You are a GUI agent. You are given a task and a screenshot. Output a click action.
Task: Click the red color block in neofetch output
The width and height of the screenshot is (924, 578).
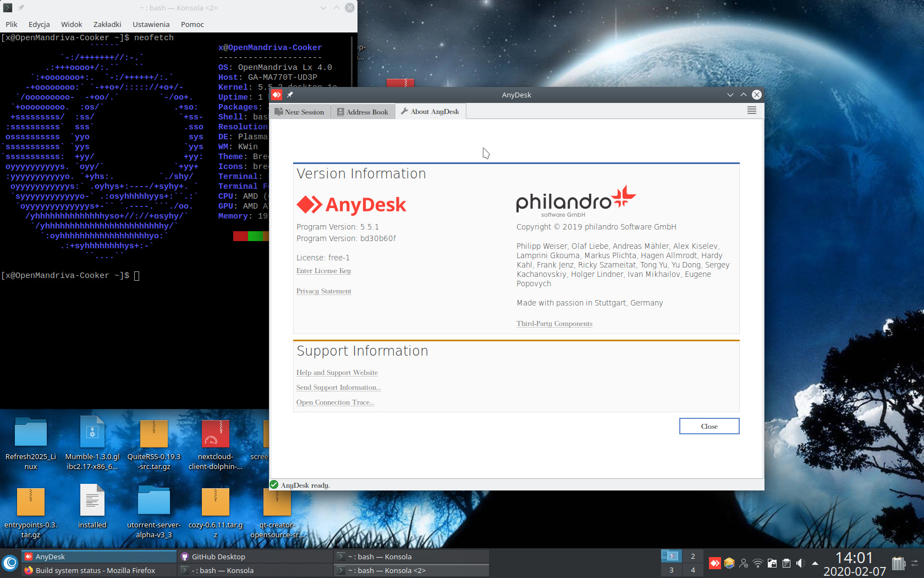(x=240, y=236)
